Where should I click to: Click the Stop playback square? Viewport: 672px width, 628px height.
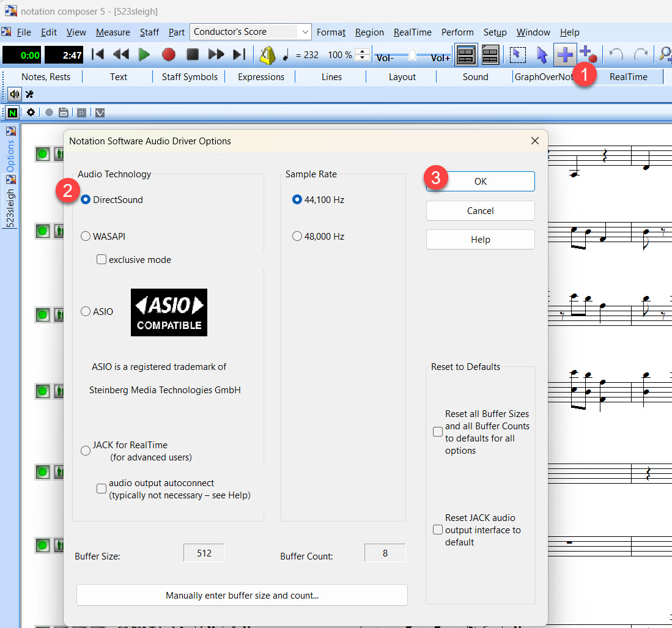[193, 55]
